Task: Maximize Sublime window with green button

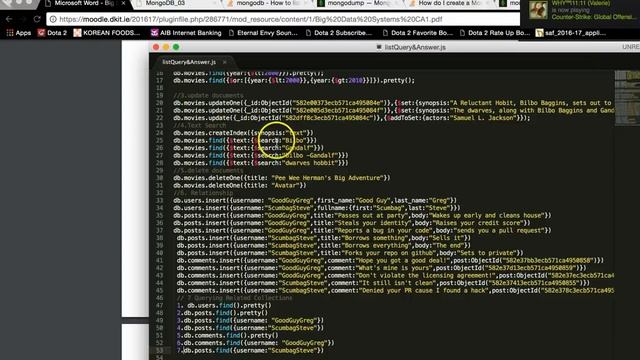Action: (x=176, y=47)
